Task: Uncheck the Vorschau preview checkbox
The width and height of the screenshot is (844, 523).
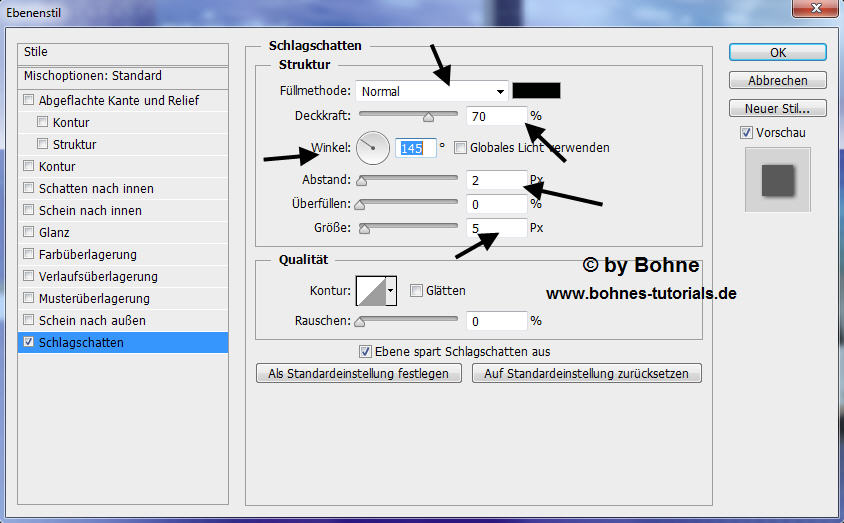Action: coord(746,132)
